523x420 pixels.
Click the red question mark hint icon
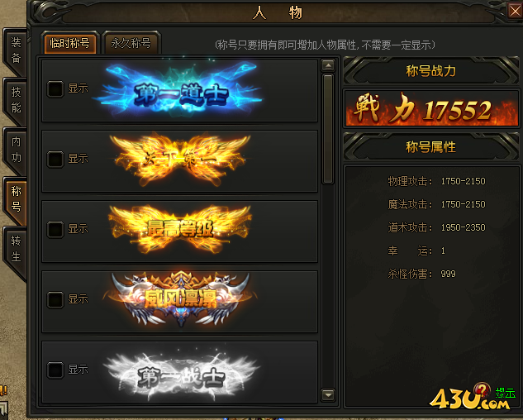[482, 389]
